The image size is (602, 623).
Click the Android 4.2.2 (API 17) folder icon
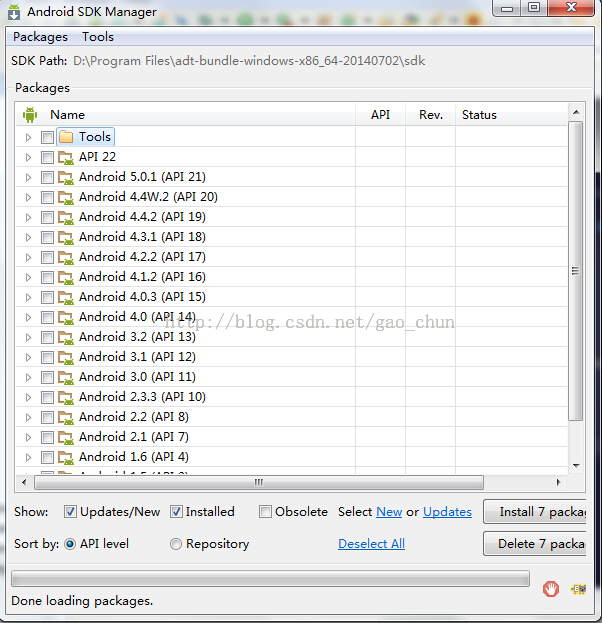(x=66, y=257)
